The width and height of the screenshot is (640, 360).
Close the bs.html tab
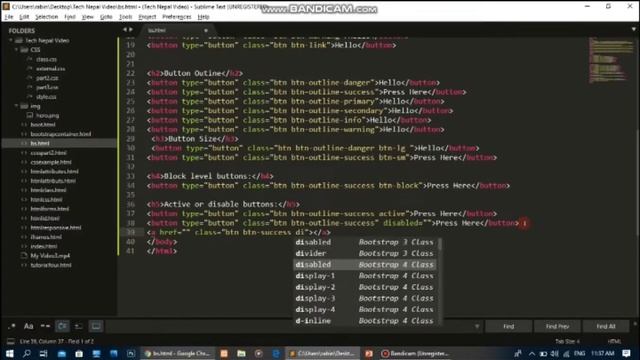point(206,30)
